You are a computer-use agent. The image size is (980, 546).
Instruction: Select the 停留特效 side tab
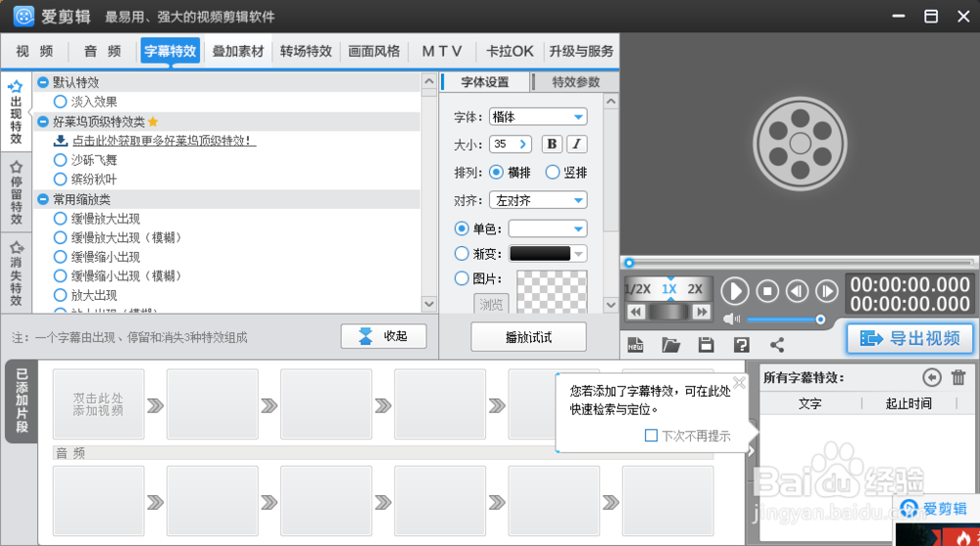tap(17, 192)
